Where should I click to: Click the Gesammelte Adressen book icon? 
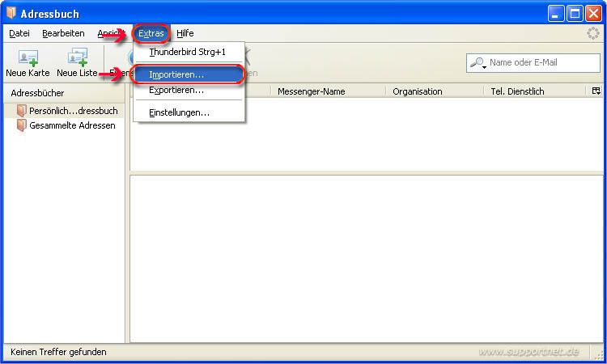[x=22, y=125]
